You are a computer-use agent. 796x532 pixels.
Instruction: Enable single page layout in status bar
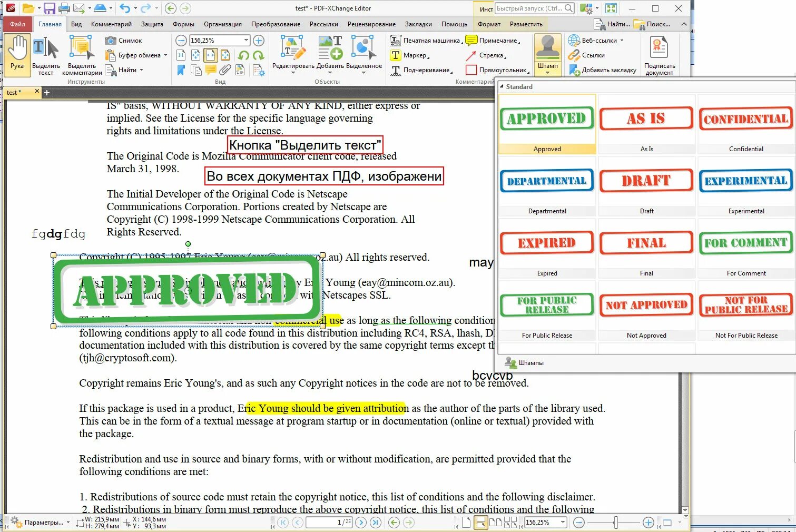(x=466, y=523)
